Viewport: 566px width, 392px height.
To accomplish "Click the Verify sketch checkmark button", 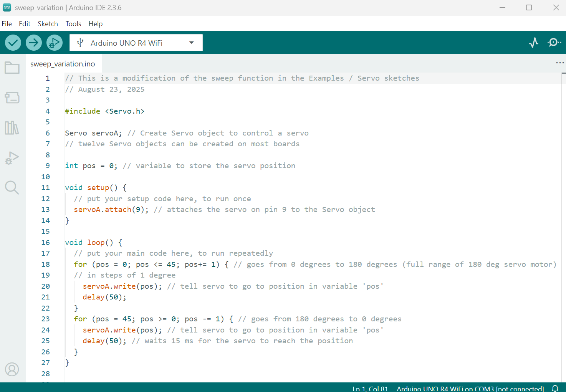I will (x=13, y=43).
